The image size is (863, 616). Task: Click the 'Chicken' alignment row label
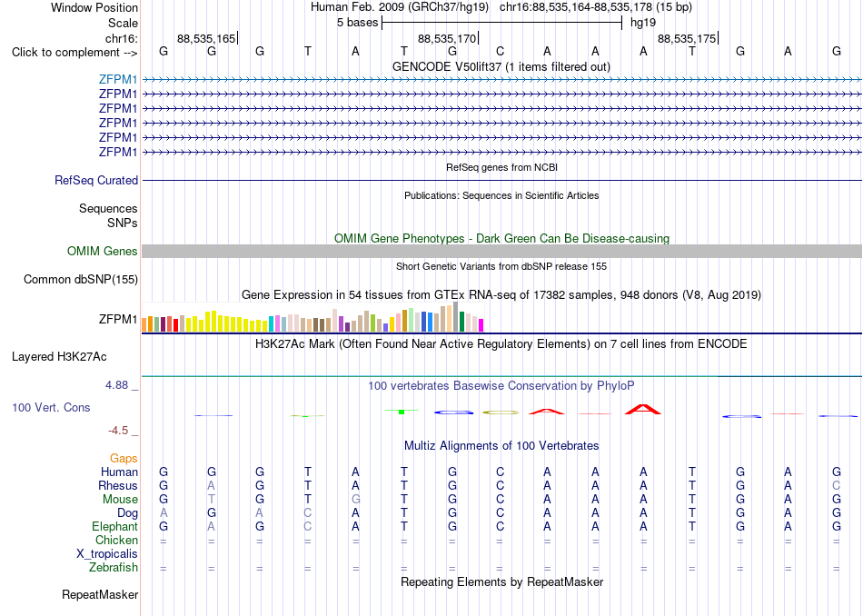coord(116,540)
